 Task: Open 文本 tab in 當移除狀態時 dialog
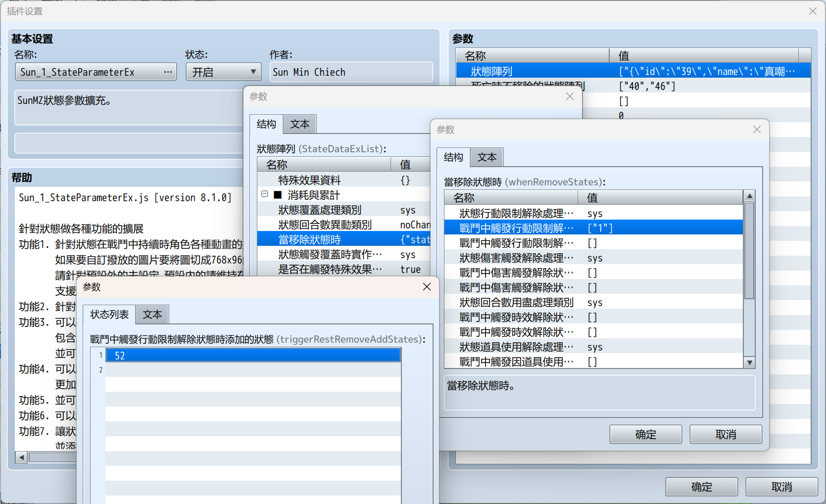486,157
